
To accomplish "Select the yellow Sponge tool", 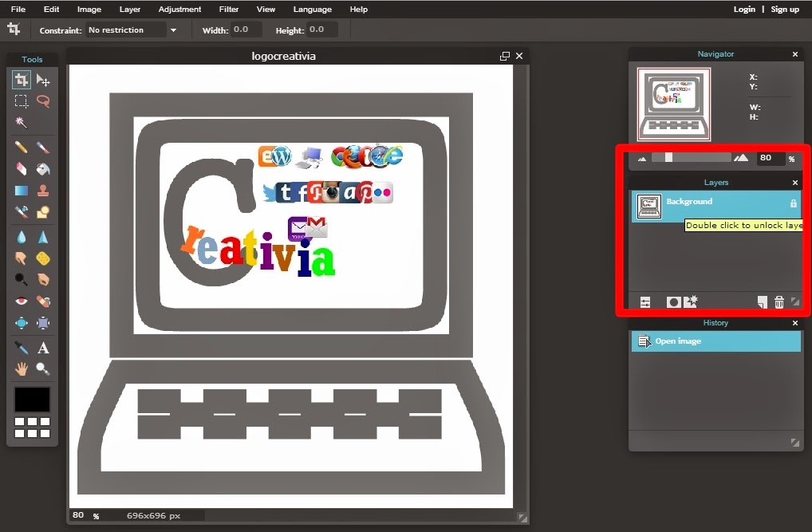I will 43,258.
